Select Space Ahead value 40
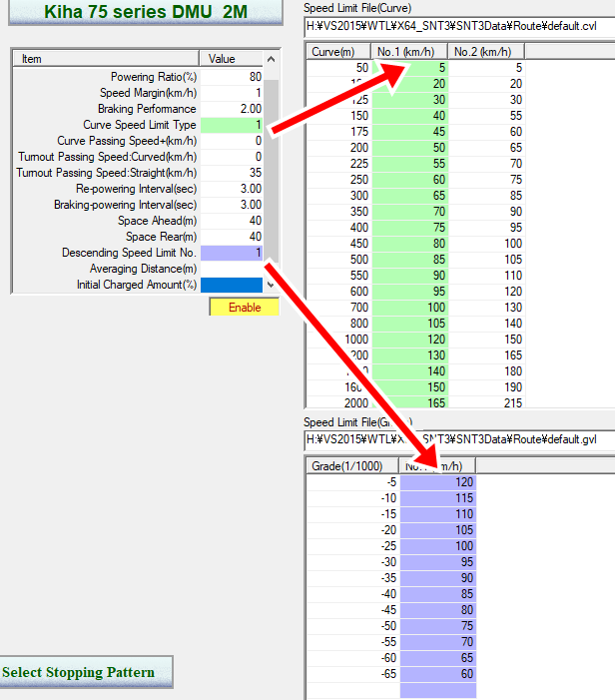615x700 pixels. [x=232, y=221]
